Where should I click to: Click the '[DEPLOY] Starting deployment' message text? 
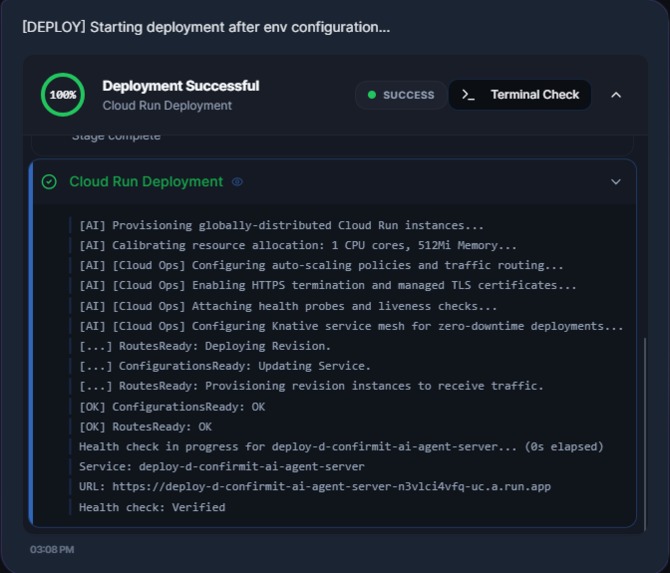[x=206, y=27]
